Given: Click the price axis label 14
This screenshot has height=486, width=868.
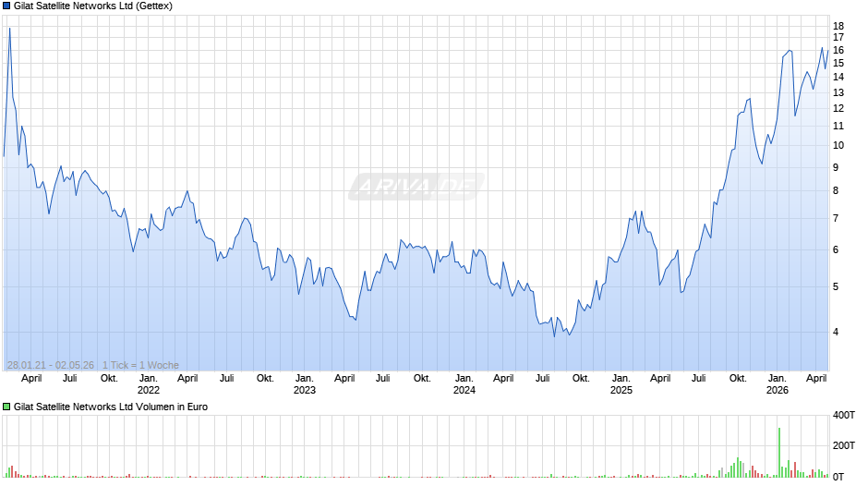Looking at the screenshot, I should 838,77.
